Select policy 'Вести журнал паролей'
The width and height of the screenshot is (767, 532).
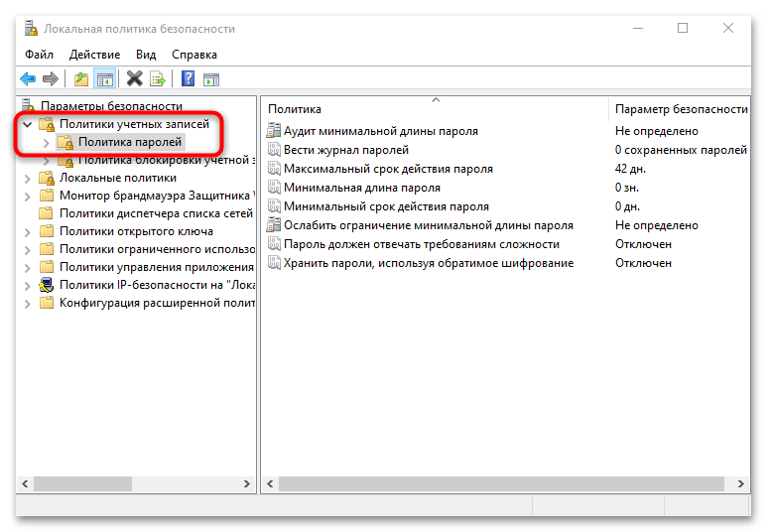[x=346, y=150]
